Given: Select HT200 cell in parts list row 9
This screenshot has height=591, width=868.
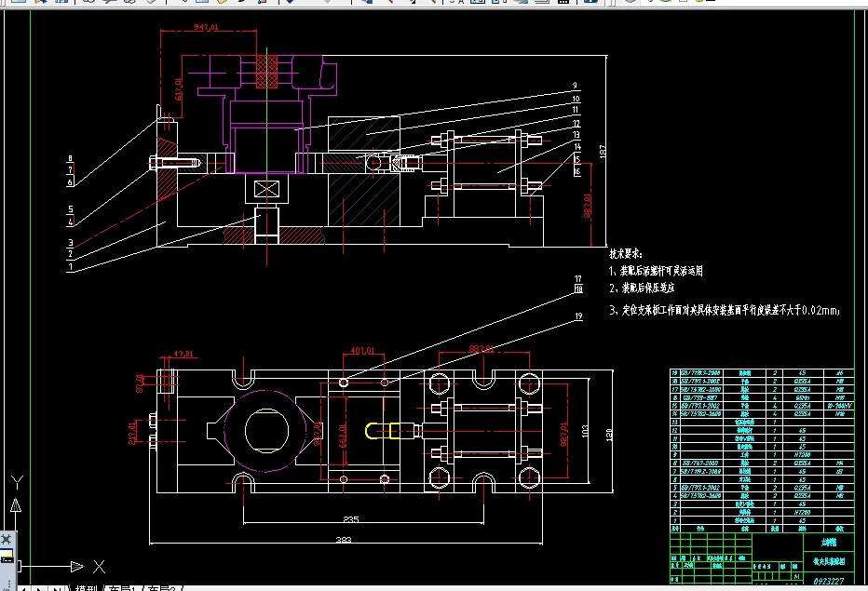Looking at the screenshot, I should click(803, 455).
